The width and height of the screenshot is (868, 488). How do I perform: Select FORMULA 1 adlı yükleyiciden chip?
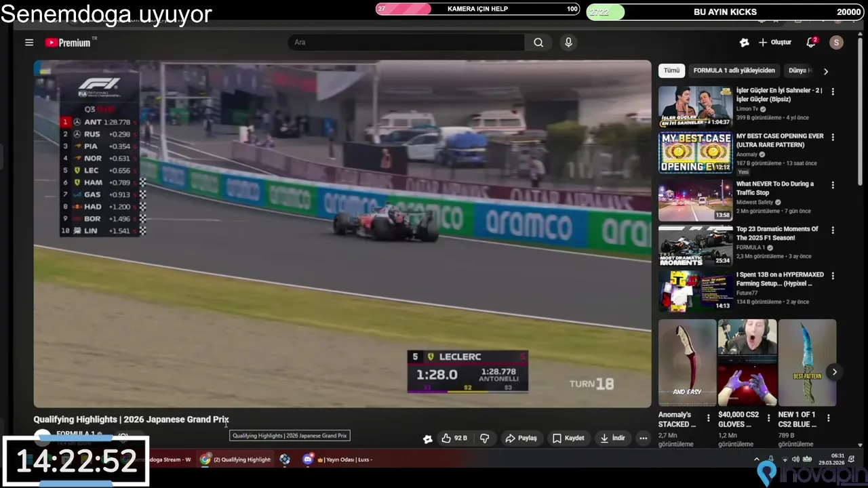click(734, 70)
